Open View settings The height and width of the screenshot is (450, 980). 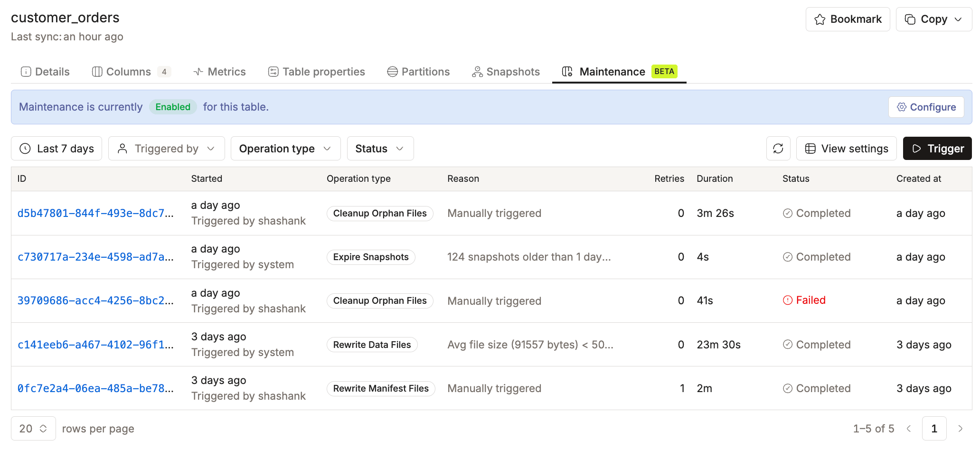pyautogui.click(x=847, y=149)
